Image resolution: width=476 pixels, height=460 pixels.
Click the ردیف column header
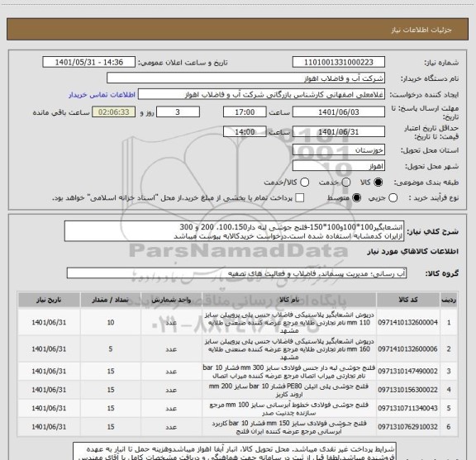tap(449, 300)
